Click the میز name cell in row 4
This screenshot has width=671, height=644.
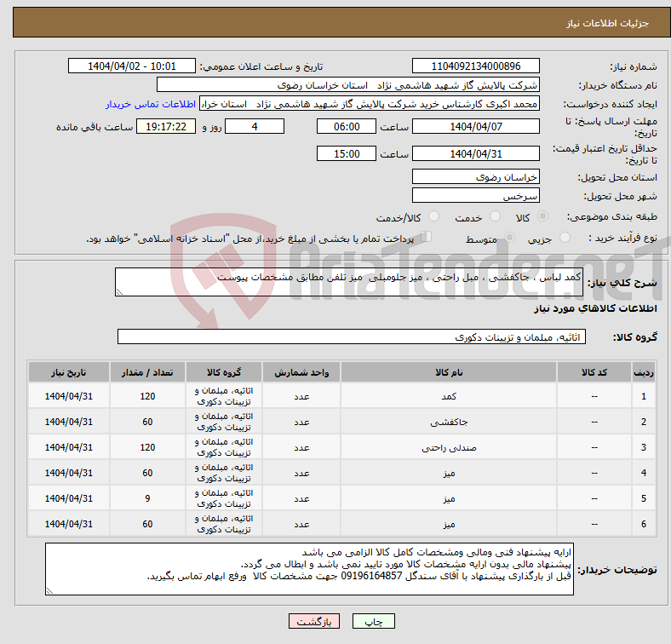(449, 473)
